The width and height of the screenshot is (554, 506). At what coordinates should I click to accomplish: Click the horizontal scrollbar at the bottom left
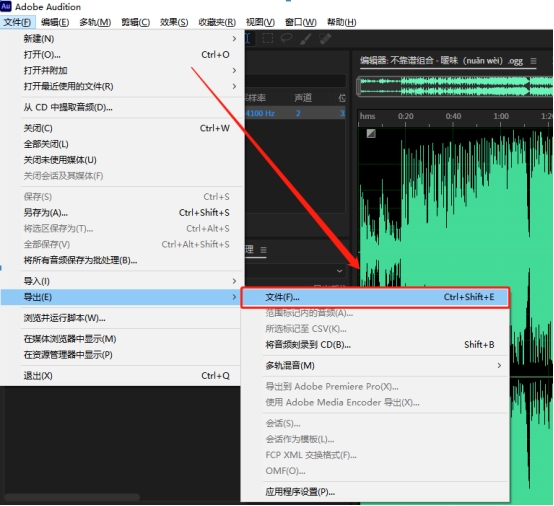coord(72,497)
